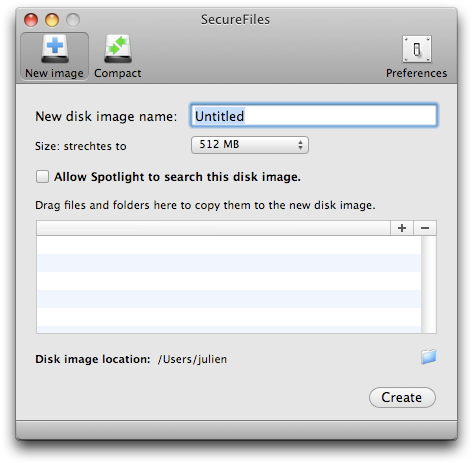Click the file list column header

[213, 228]
